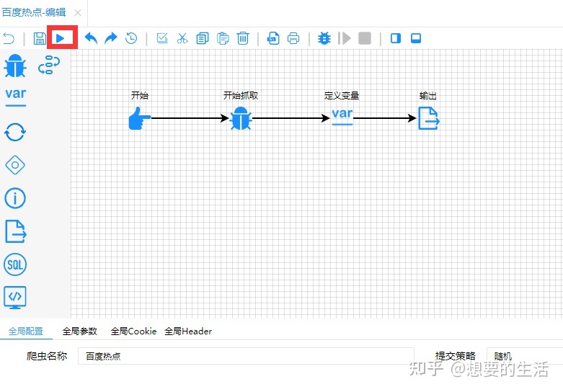Cut selection with the scissors icon
The image size is (563, 392).
(x=182, y=38)
